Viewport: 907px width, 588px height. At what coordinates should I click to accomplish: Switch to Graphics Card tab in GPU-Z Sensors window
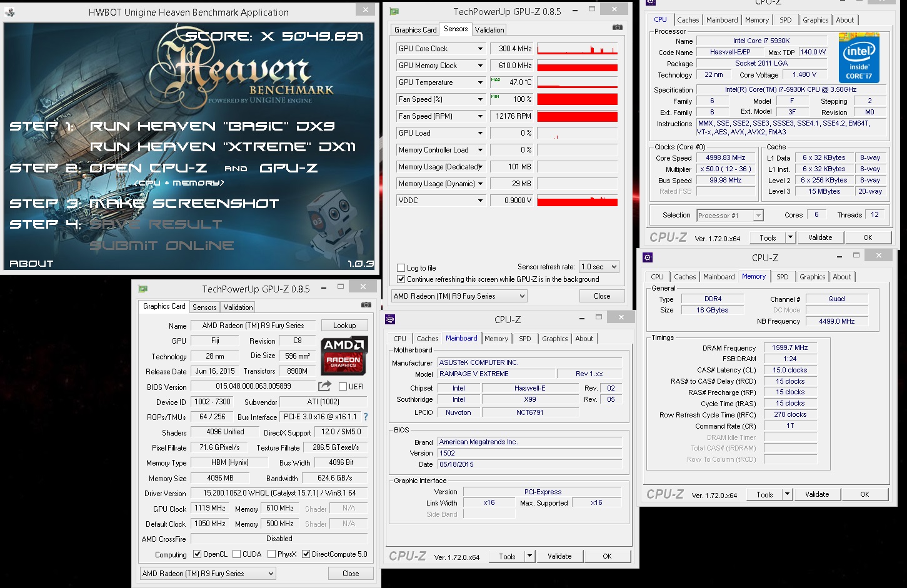(416, 29)
